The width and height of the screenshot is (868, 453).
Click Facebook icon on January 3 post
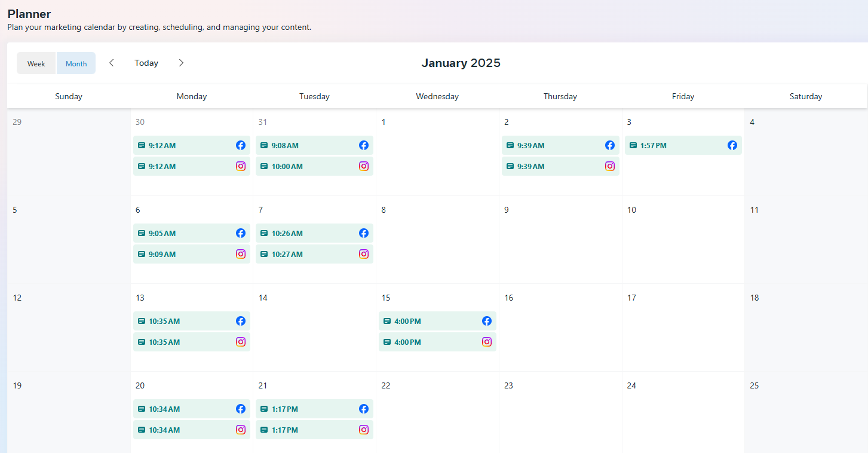click(x=732, y=145)
